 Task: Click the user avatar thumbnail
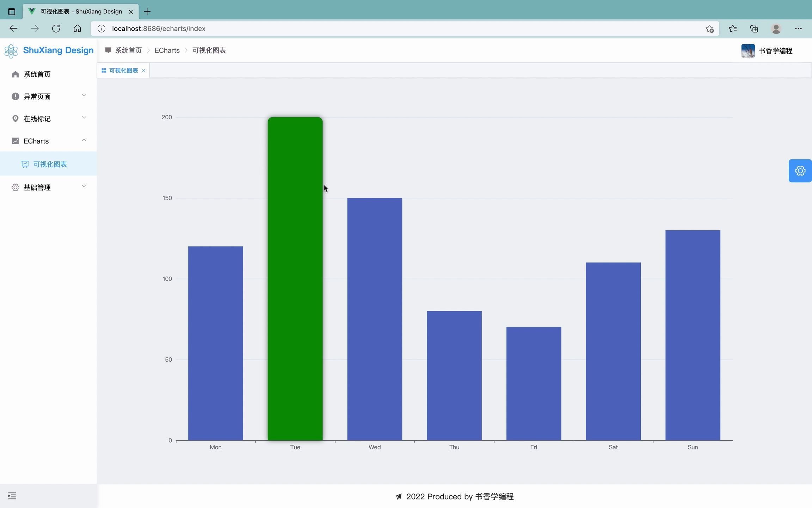[x=748, y=51]
